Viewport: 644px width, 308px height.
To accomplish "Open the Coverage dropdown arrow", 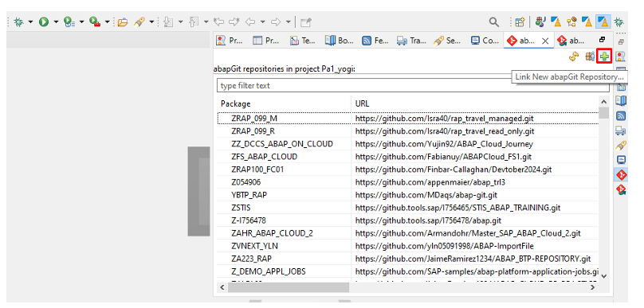I will [x=81, y=22].
